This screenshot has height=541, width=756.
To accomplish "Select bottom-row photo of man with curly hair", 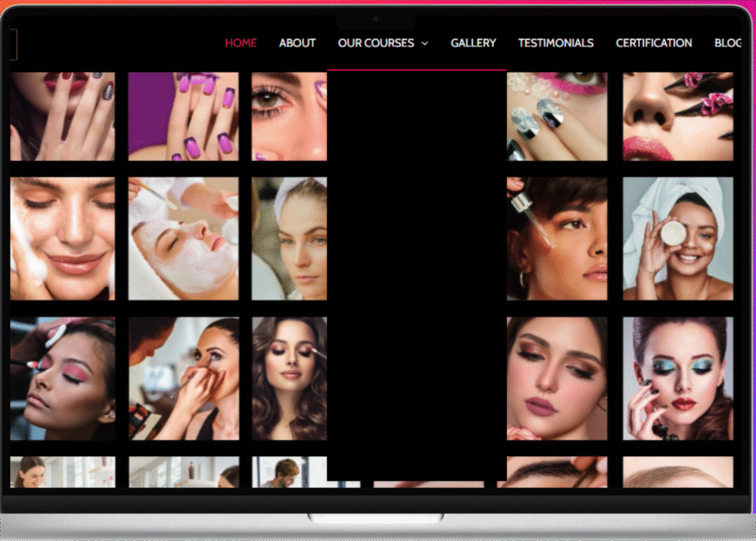I will [289, 472].
